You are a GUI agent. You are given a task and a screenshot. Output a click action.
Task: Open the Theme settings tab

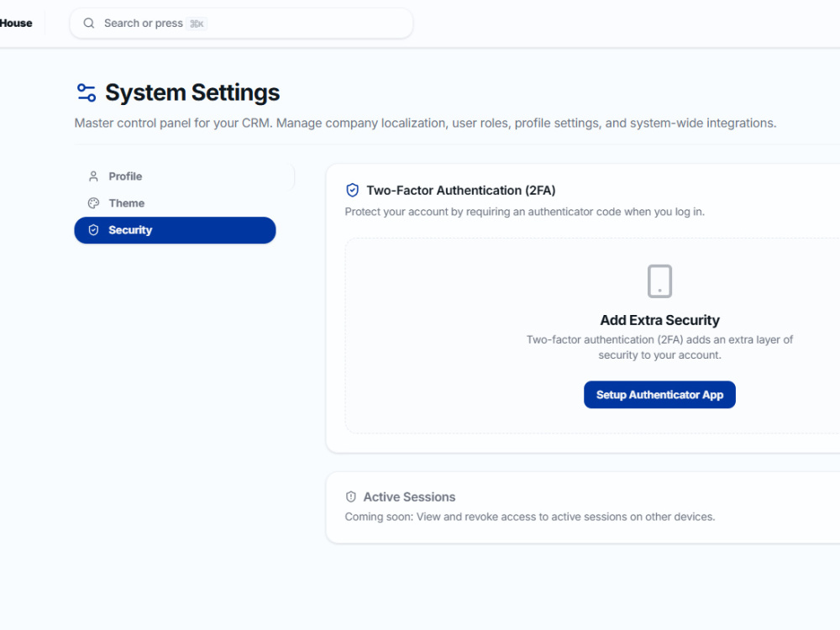[175, 203]
